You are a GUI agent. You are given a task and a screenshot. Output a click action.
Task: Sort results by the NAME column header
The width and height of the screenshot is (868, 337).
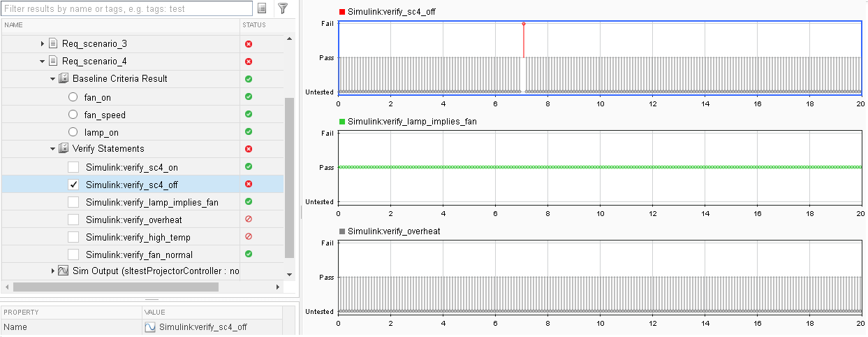14,25
